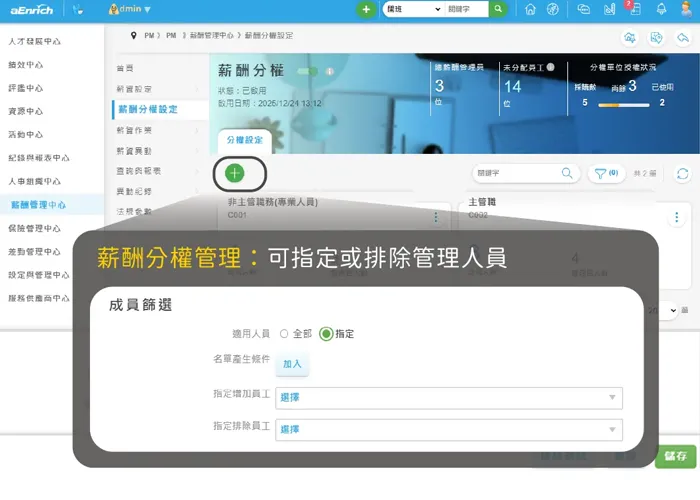Screen dimensions: 700x500
Task: Click the first round icon beside breadcrumb
Action: tap(630, 38)
